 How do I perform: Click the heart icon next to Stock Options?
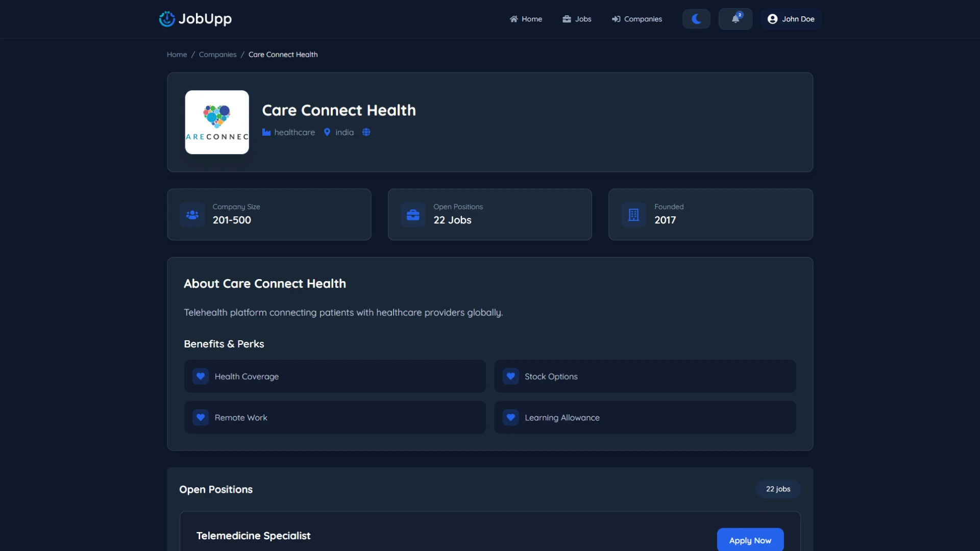coord(510,377)
